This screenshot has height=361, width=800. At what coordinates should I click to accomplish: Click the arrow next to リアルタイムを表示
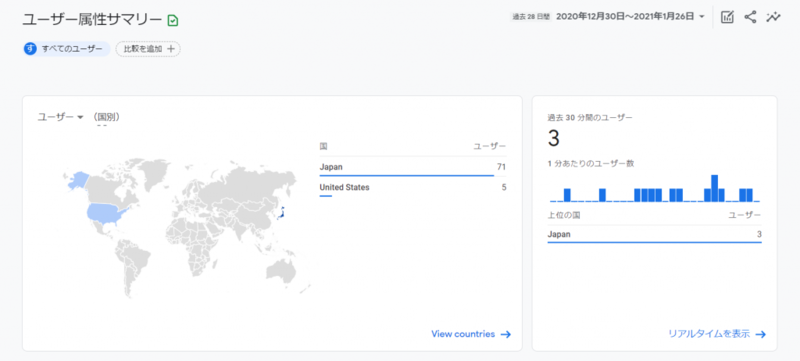point(761,334)
